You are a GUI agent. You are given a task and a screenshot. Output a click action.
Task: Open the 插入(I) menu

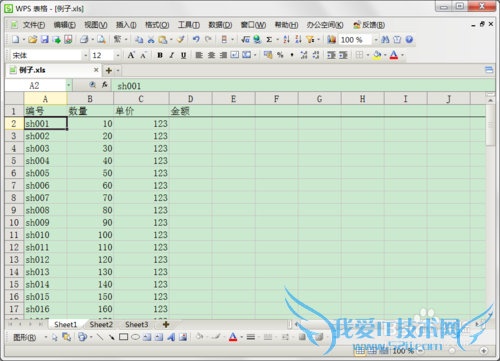click(126, 25)
